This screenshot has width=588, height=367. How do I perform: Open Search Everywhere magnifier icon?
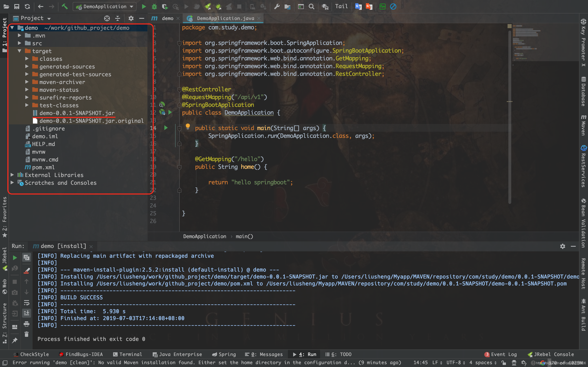pyautogui.click(x=311, y=7)
